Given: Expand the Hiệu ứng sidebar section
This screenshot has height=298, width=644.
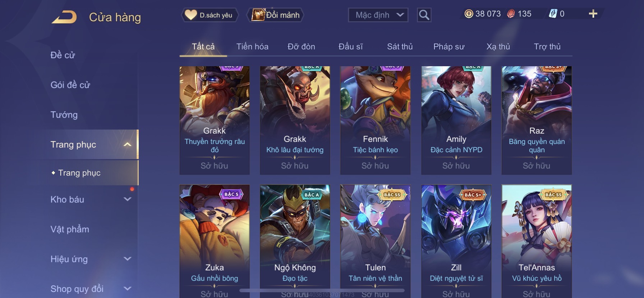Looking at the screenshot, I should pos(127,259).
